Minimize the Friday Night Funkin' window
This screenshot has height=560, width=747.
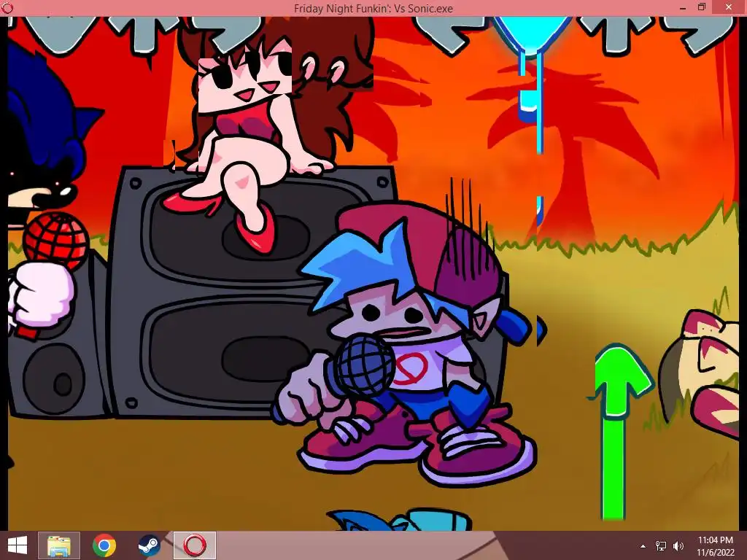[682, 7]
